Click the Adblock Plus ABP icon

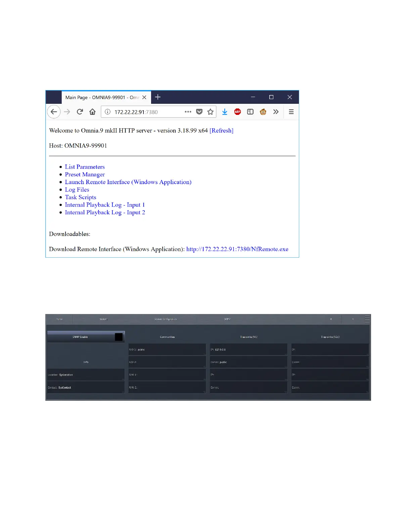237,112
